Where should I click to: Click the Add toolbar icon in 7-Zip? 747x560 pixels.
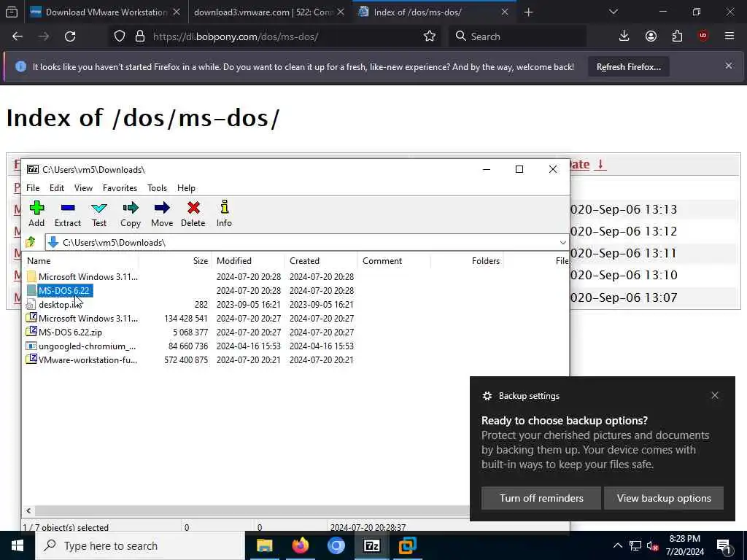pyautogui.click(x=36, y=214)
